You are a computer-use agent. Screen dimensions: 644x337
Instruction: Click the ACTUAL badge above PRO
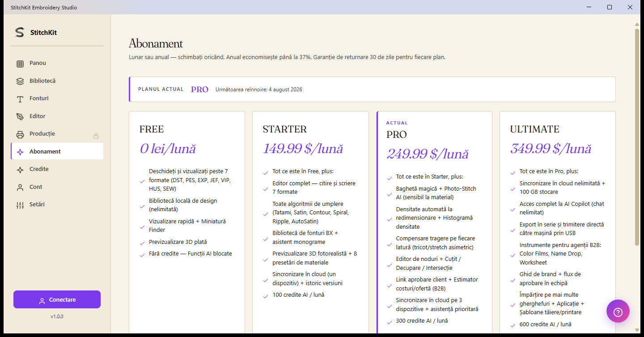397,123
